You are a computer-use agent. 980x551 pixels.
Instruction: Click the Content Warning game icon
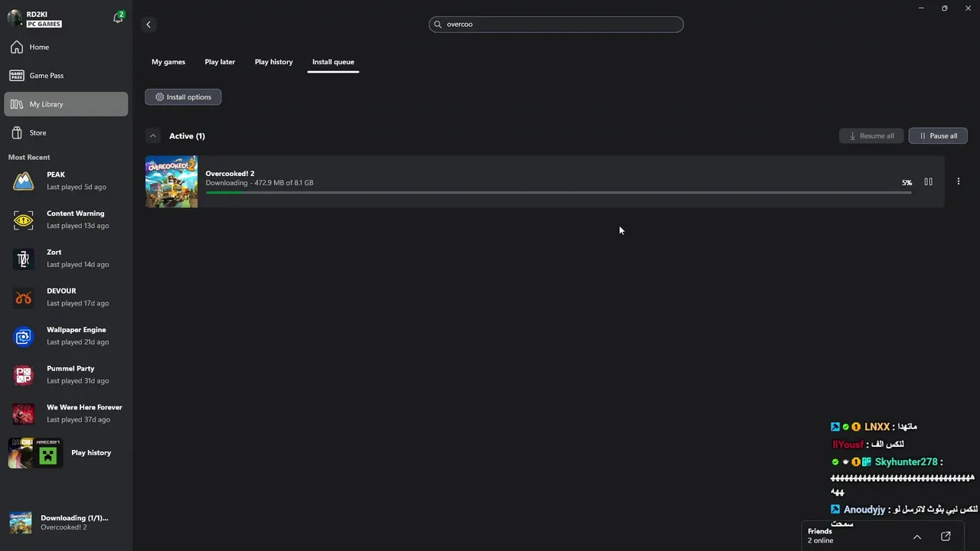(x=24, y=220)
